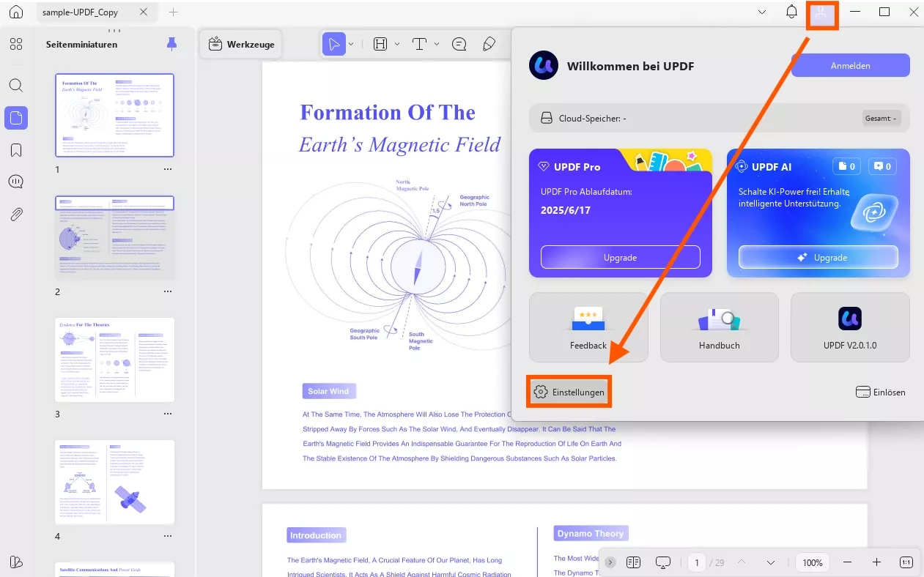Click the Gesamt total storage label

(881, 118)
